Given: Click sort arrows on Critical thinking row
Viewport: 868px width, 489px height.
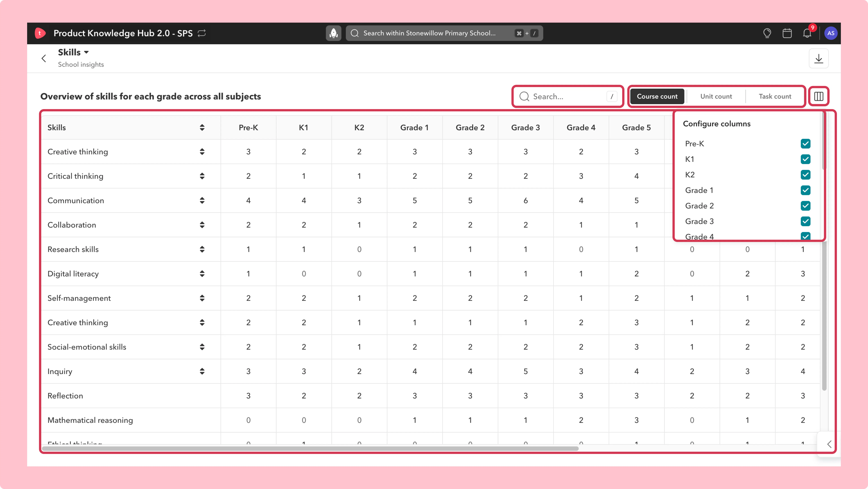Looking at the screenshot, I should [202, 176].
